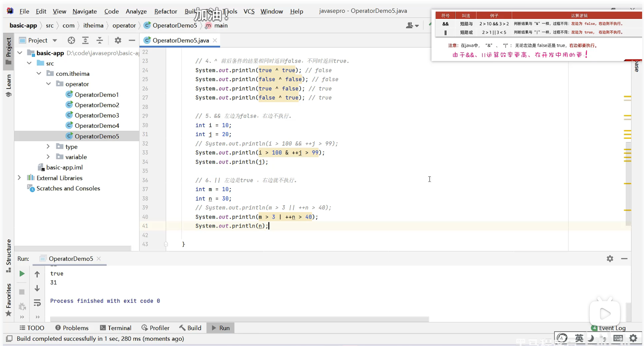Open the Terminal tool window
The image size is (644, 346).
116,328
